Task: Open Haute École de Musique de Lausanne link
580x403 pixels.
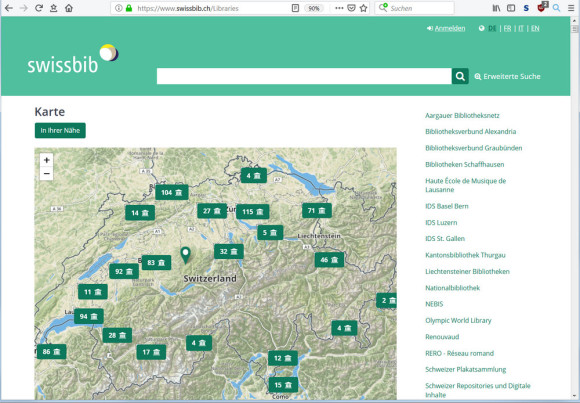Action: (465, 185)
